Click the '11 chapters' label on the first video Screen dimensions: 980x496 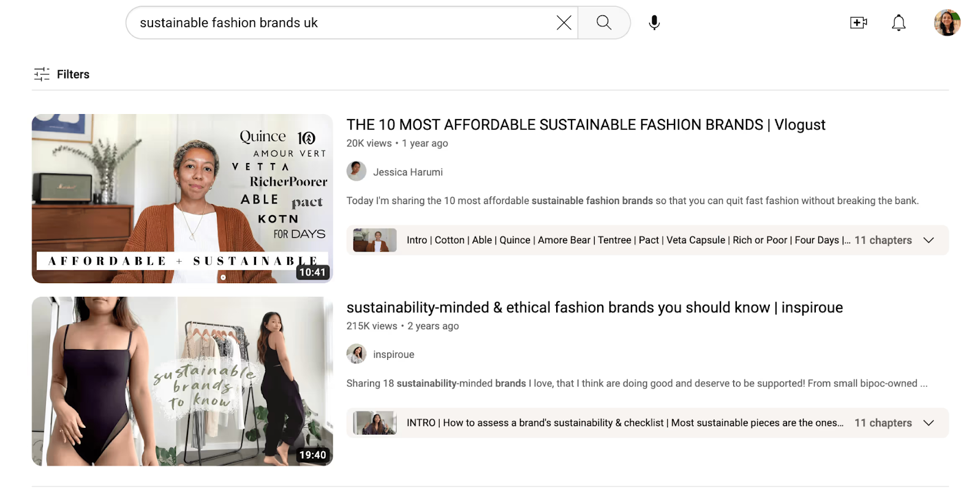pos(883,240)
